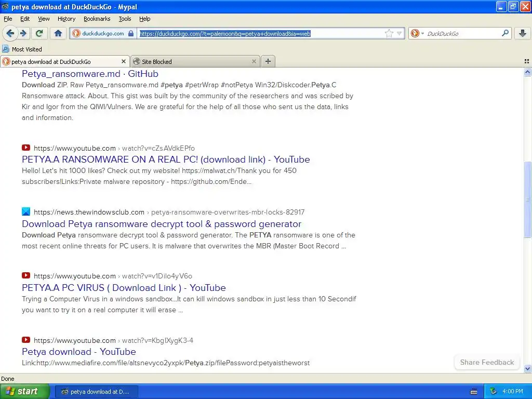
Task: Click the keyboard icon on the taskbar
Action: [x=474, y=392]
